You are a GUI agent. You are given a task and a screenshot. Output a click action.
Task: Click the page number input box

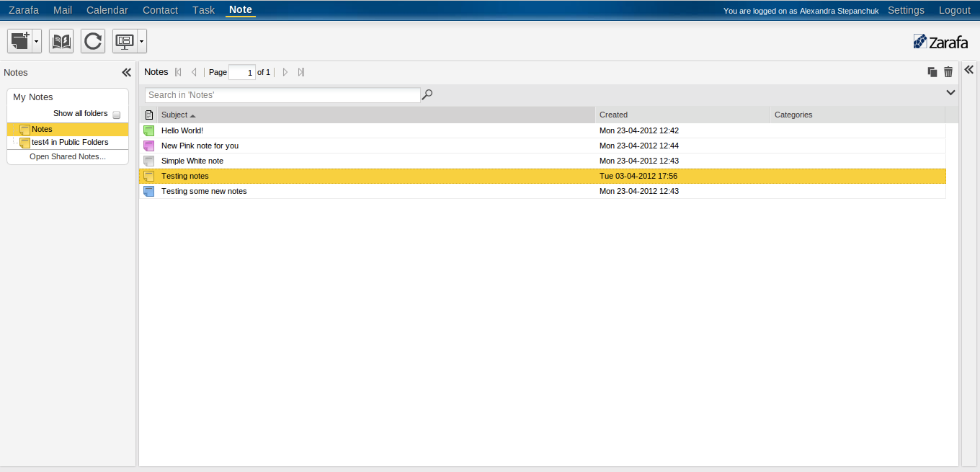242,72
